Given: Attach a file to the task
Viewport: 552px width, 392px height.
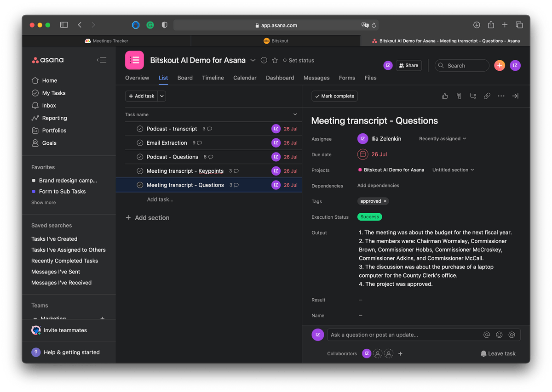Looking at the screenshot, I should point(459,96).
